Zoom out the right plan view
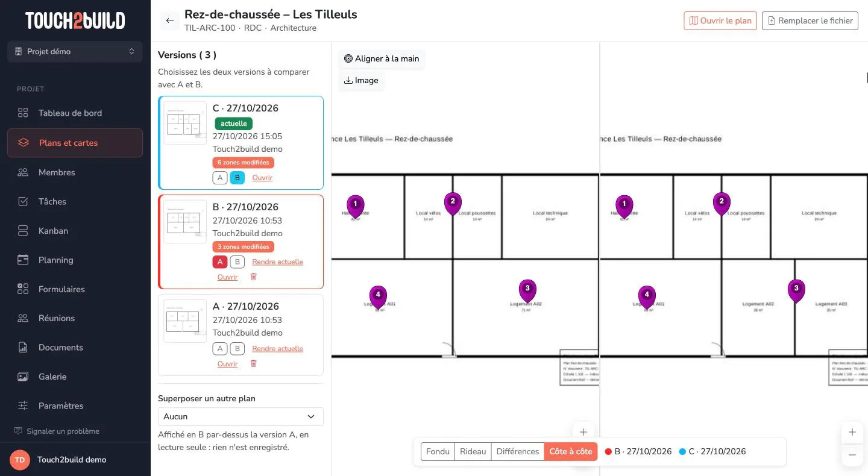 (x=852, y=455)
